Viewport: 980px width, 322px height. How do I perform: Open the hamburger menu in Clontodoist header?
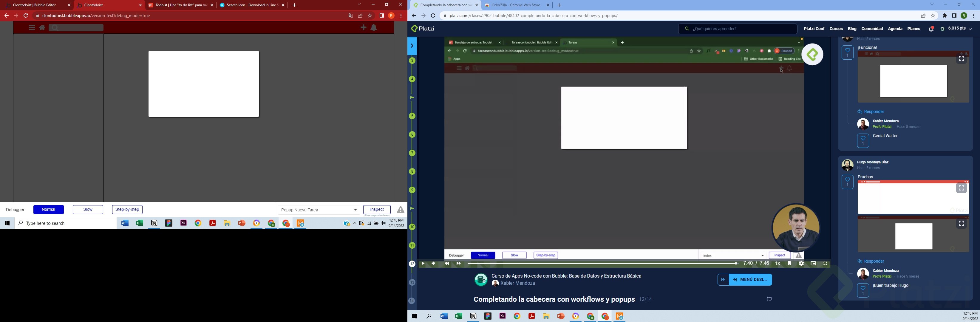click(31, 27)
